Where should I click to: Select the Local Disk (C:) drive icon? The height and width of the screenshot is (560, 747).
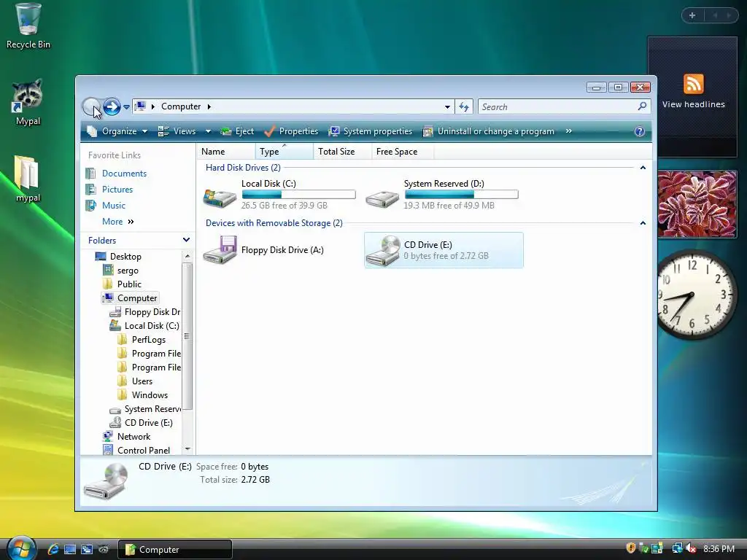point(220,197)
